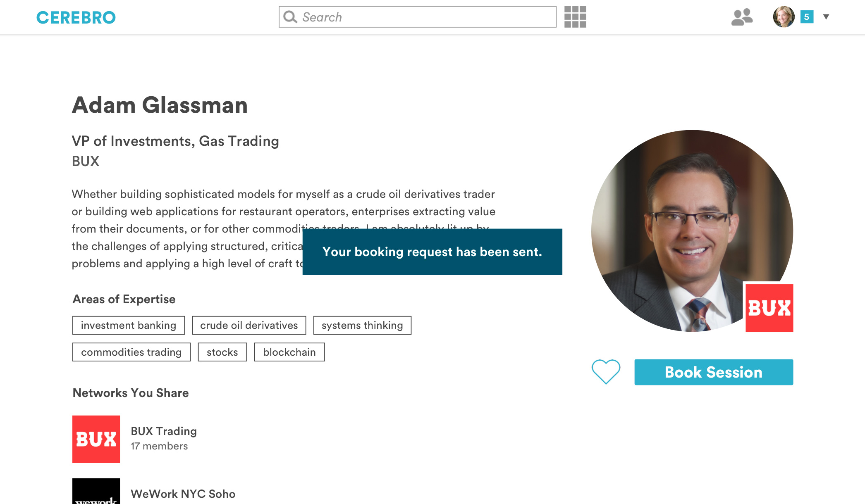Viewport: 865px width, 504px height.
Task: Open the WeWork NYC Soho network
Action: click(x=183, y=494)
